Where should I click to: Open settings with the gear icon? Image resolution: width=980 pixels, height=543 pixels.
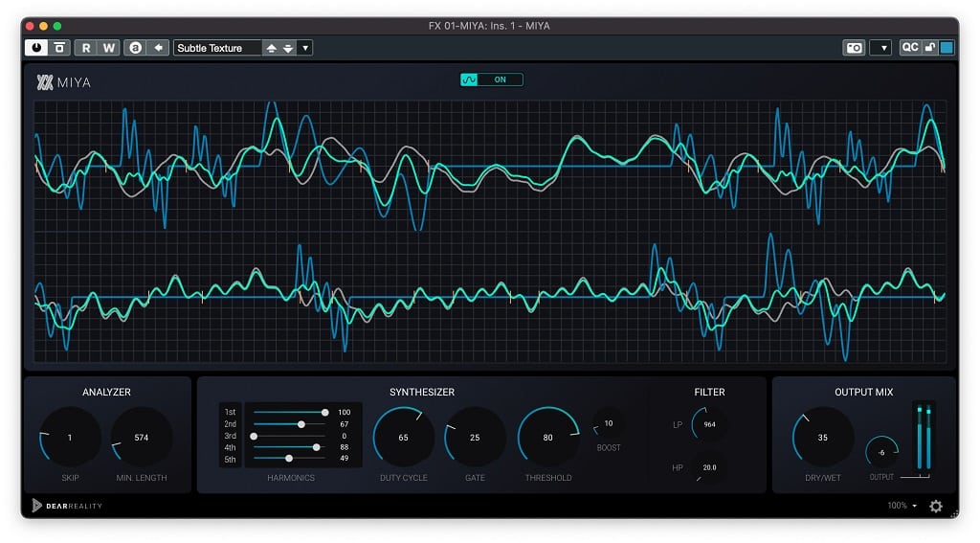936,506
